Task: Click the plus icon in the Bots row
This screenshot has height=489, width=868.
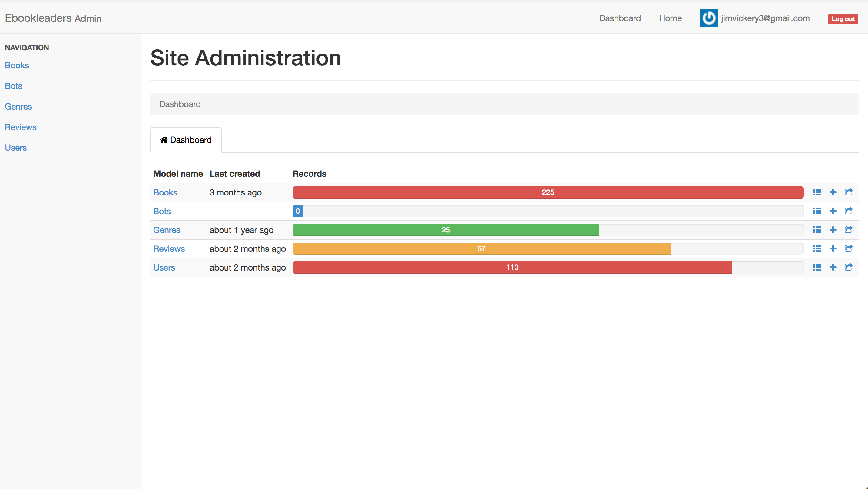Action: click(833, 211)
